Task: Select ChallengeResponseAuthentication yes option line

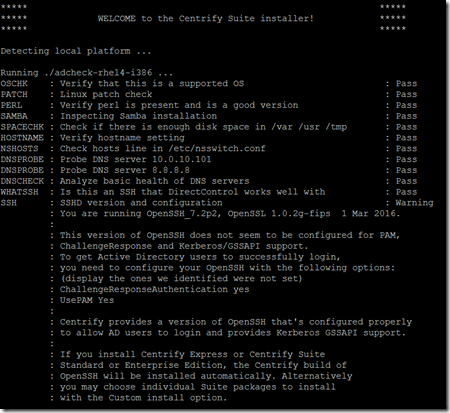Action: click(x=154, y=289)
